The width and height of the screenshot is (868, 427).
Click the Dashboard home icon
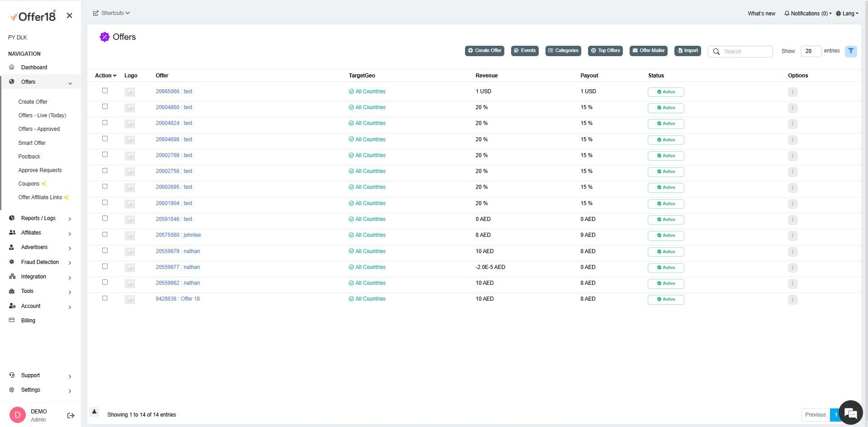click(x=12, y=67)
